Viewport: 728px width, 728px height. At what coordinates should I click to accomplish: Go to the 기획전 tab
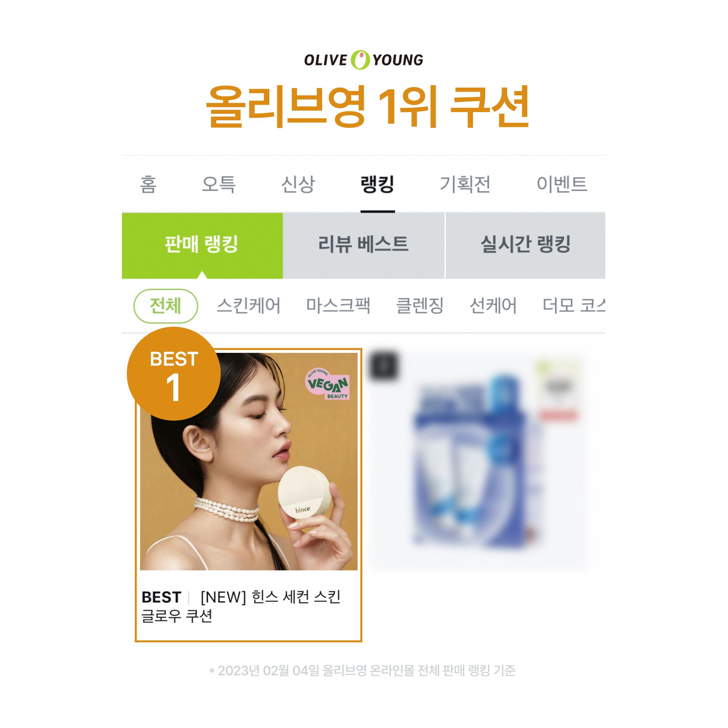coord(465,184)
